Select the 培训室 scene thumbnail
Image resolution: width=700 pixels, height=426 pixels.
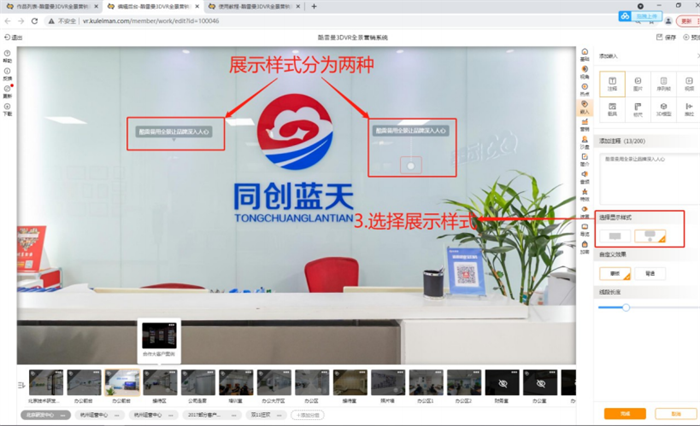(x=236, y=383)
